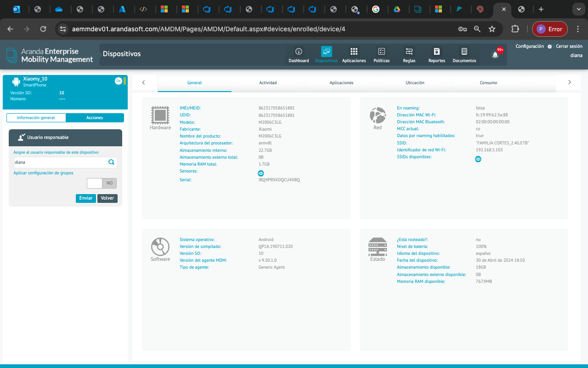588x368 pixels.
Task: Switch to the Outlook browser tab
Action: [x=17, y=9]
